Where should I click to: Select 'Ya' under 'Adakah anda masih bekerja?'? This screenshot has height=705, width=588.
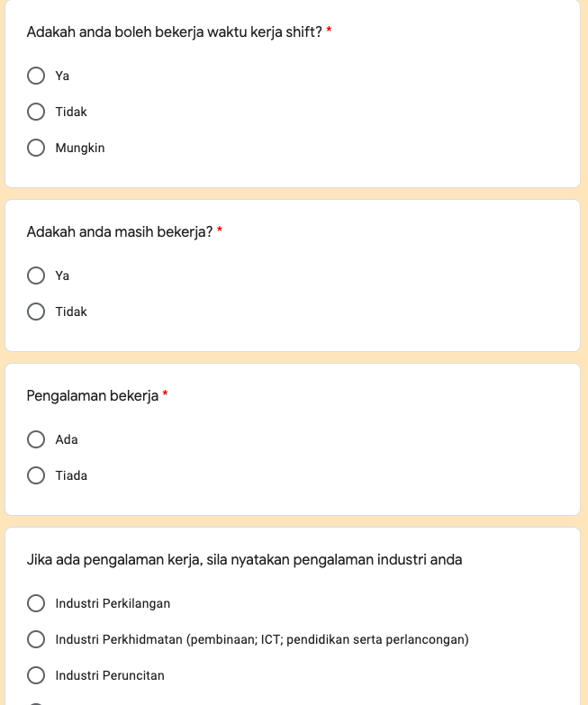pyautogui.click(x=36, y=276)
